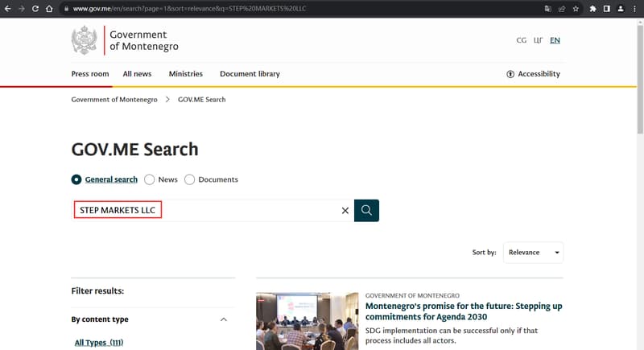Click the conference room article thumbnail

(307, 321)
